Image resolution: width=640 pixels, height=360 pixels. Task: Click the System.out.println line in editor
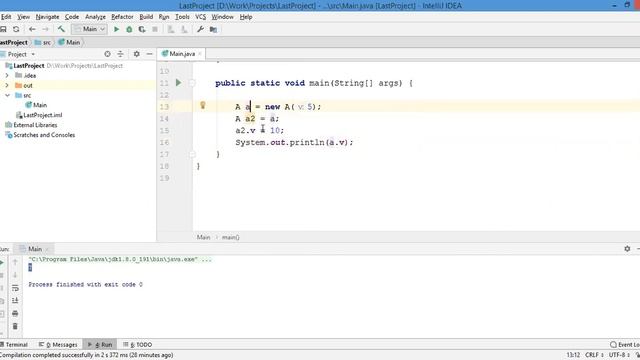click(294, 142)
